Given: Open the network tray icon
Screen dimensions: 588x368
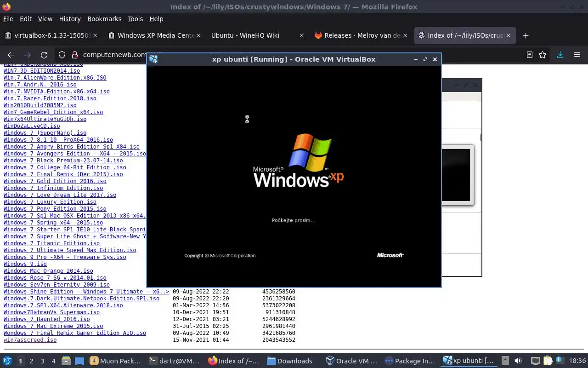Looking at the screenshot, I should [x=536, y=361].
